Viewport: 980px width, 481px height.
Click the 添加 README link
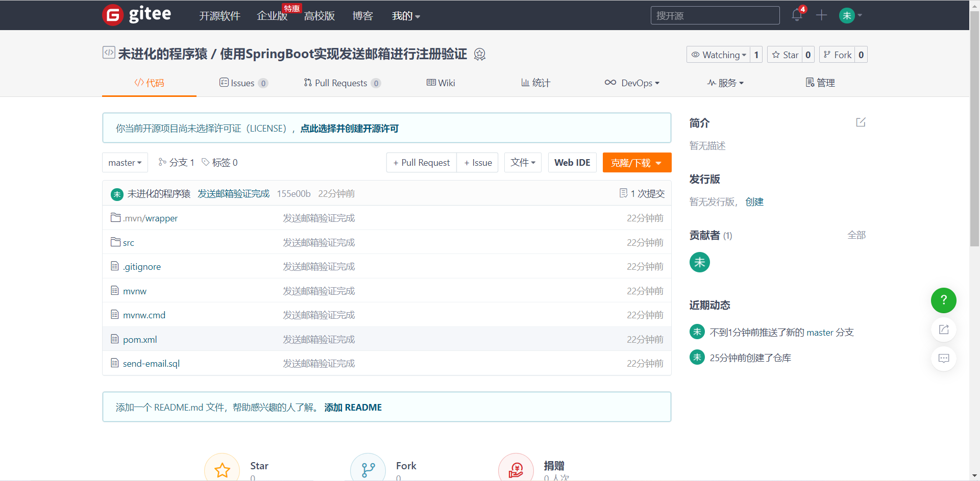(x=353, y=408)
